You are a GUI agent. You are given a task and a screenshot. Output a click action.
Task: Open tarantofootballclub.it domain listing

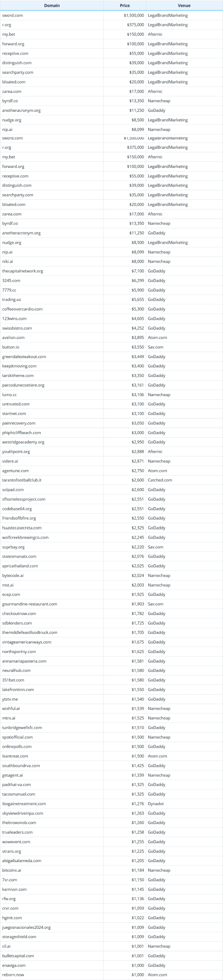coord(22,480)
